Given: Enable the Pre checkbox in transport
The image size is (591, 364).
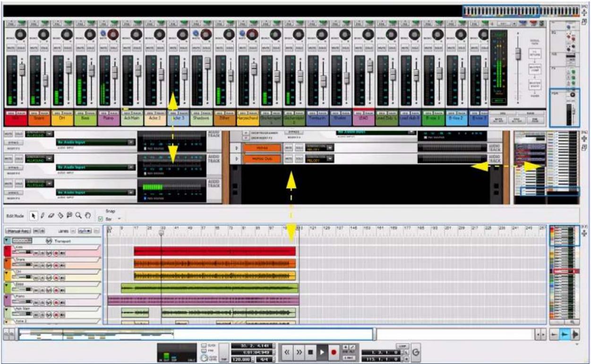Looking at the screenshot, I should point(204,351).
